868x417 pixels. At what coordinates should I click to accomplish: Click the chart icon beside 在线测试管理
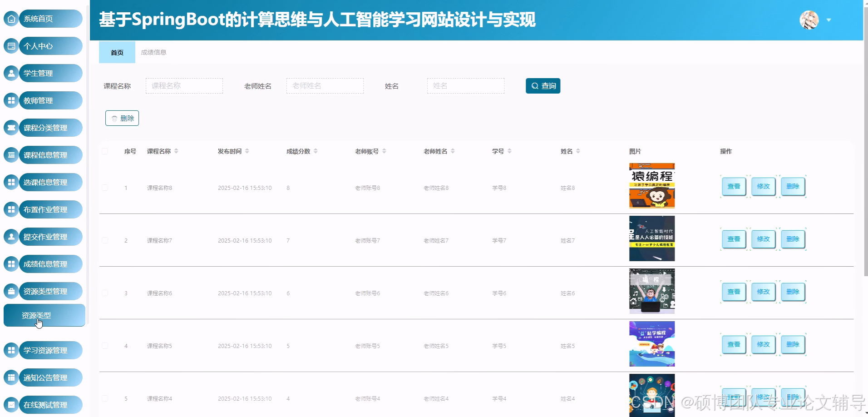[x=11, y=405]
